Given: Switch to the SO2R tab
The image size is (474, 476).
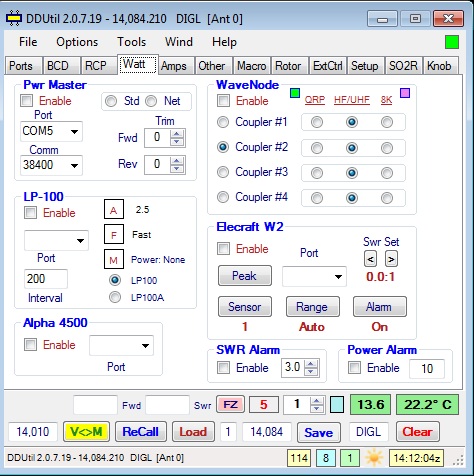Looking at the screenshot, I should click(x=403, y=66).
